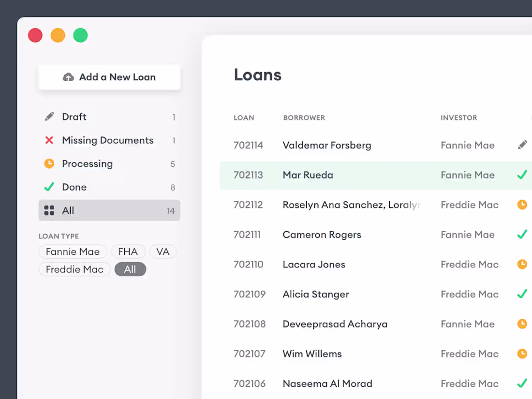
Task: Enable the VA loan type filter
Action: click(163, 252)
